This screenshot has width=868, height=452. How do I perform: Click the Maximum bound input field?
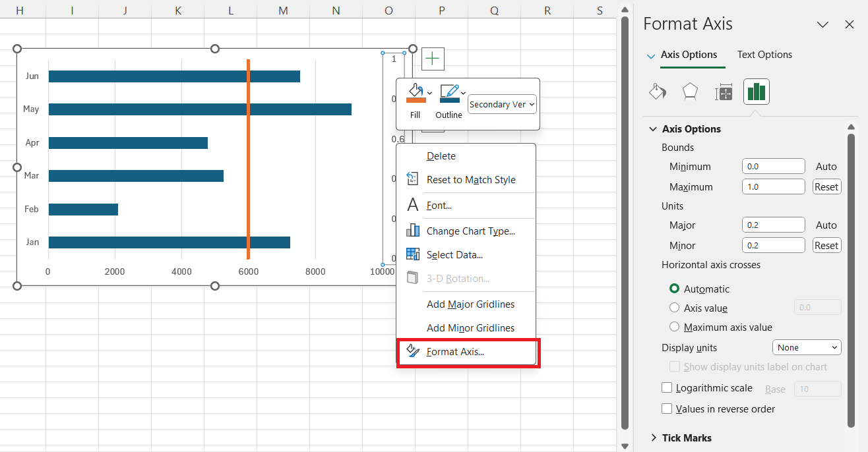[773, 186]
